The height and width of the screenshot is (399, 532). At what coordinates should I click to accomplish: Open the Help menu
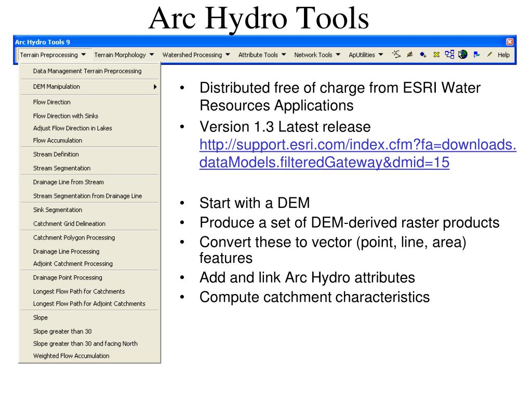click(503, 55)
